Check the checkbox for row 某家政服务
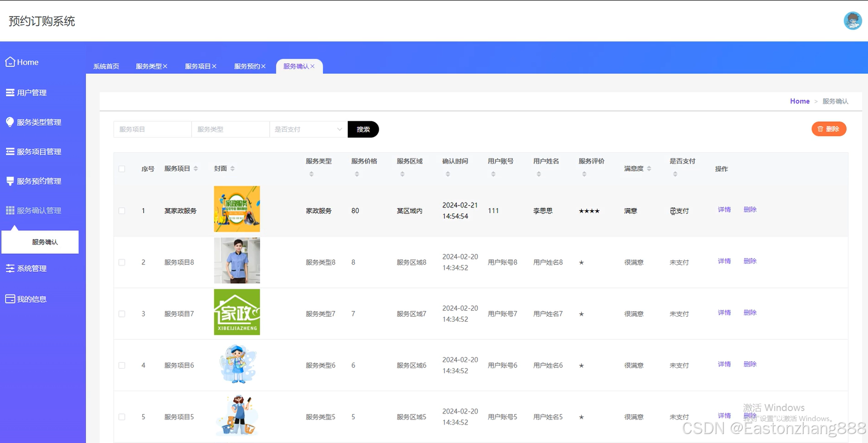 122,211
